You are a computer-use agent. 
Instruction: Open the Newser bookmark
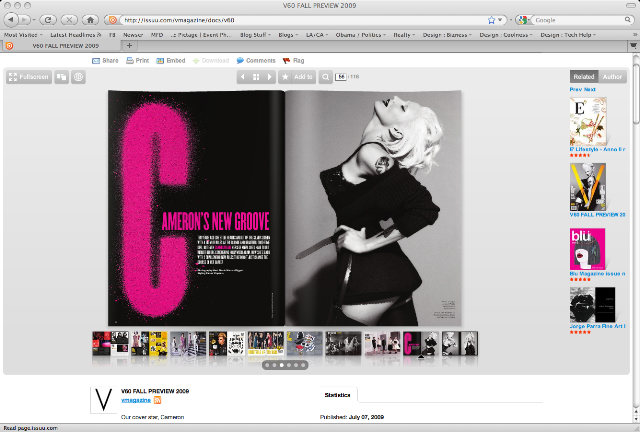133,35
